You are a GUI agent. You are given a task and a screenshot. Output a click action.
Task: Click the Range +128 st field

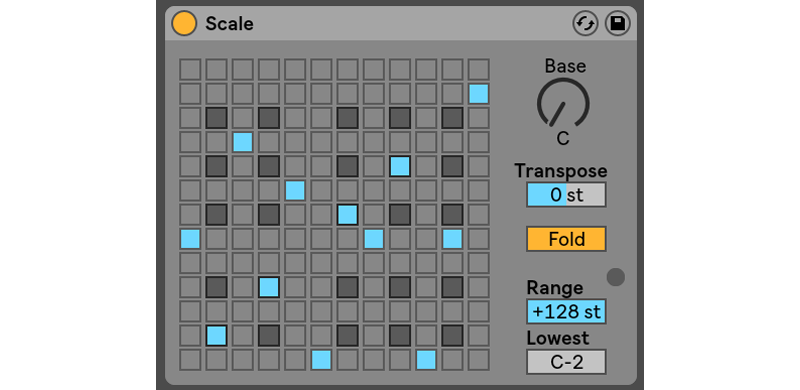click(566, 311)
